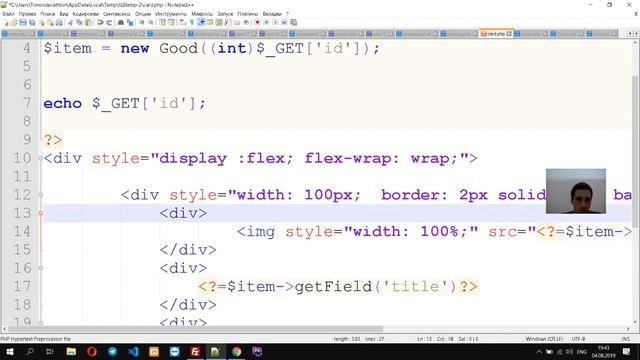Collapse the fold marker on line 10
640x360 pixels.
click(x=40, y=158)
